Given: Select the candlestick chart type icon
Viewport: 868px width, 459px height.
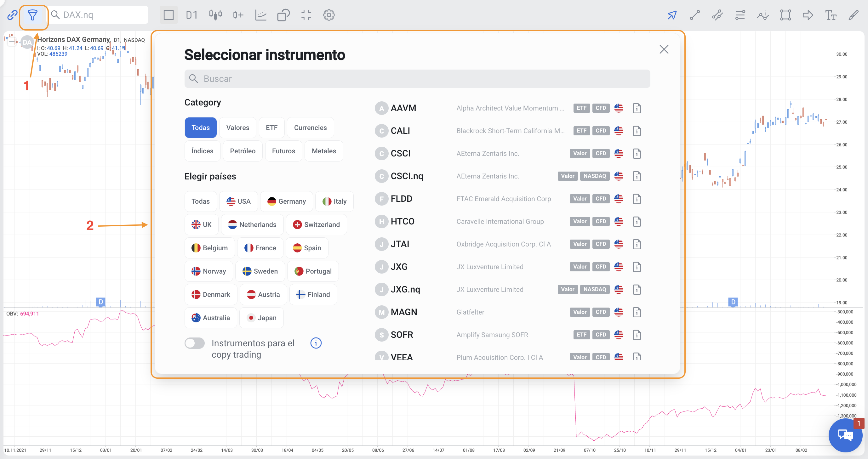Looking at the screenshot, I should pos(215,15).
